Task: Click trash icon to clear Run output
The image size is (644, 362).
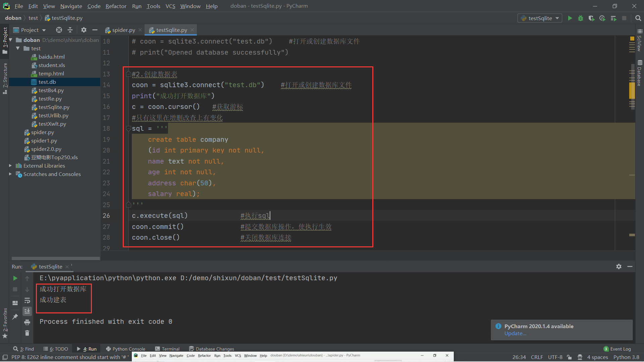Action: point(27,333)
